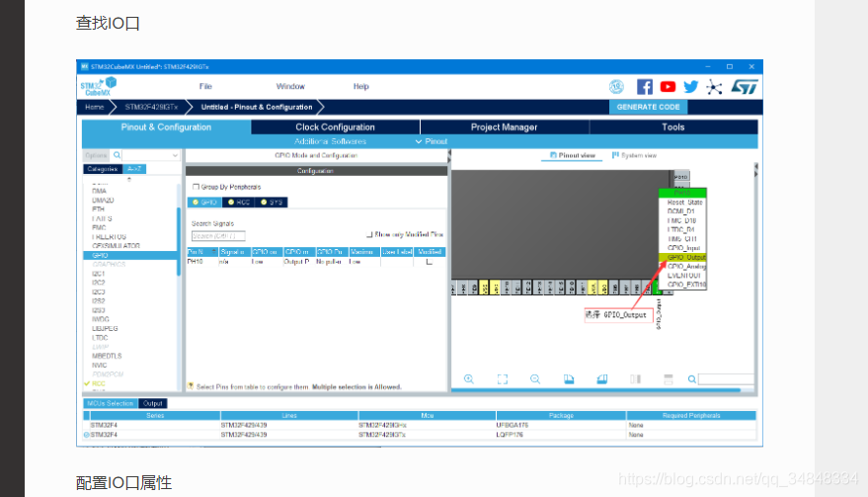Screen dimensions: 868x497
Task: Click the pinout search text field
Action: (726, 379)
